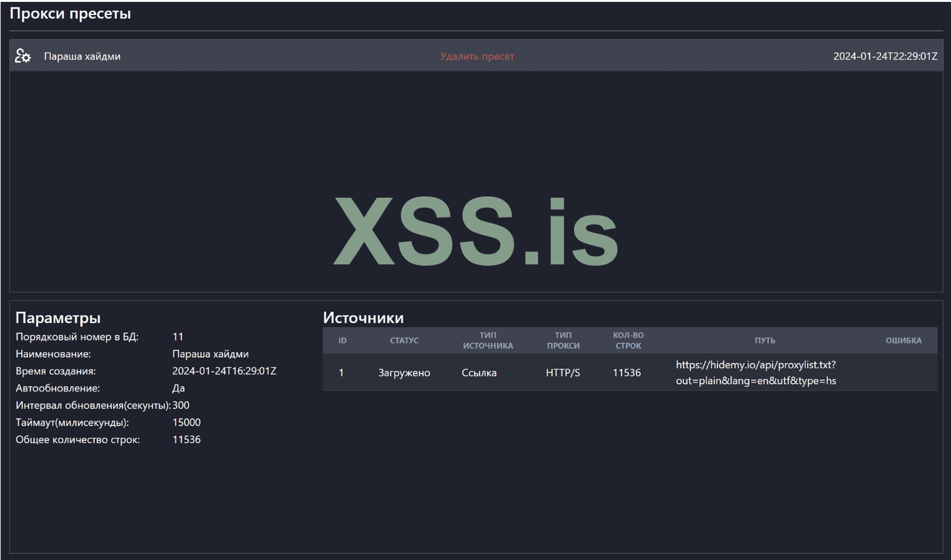The image size is (951, 560).
Task: Click the Порядковый номер в БД label
Action: pyautogui.click(x=77, y=337)
